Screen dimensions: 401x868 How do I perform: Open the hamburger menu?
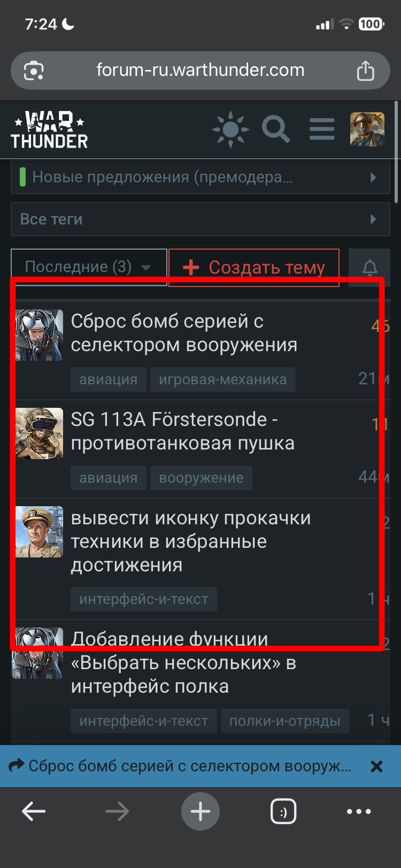322,129
